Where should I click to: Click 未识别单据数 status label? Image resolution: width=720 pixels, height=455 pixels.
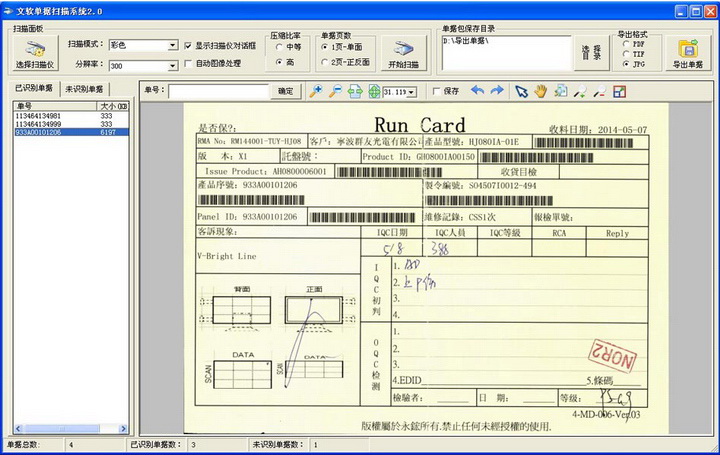pos(278,444)
